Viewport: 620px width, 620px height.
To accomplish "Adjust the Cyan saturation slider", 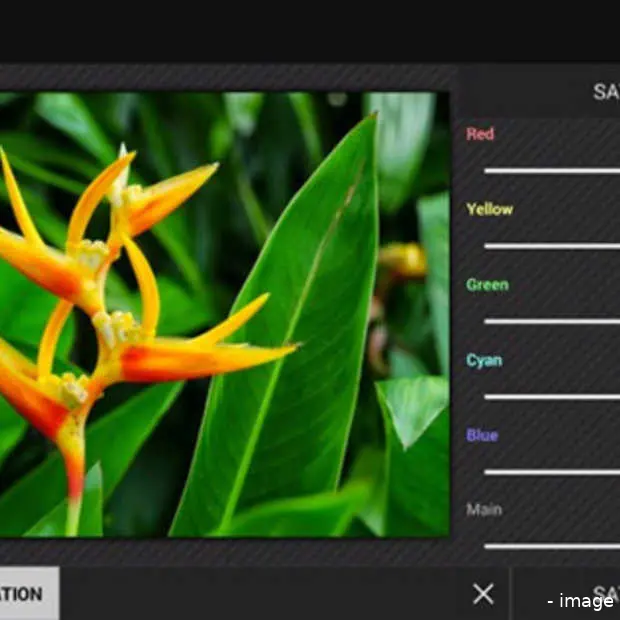I will click(552, 397).
